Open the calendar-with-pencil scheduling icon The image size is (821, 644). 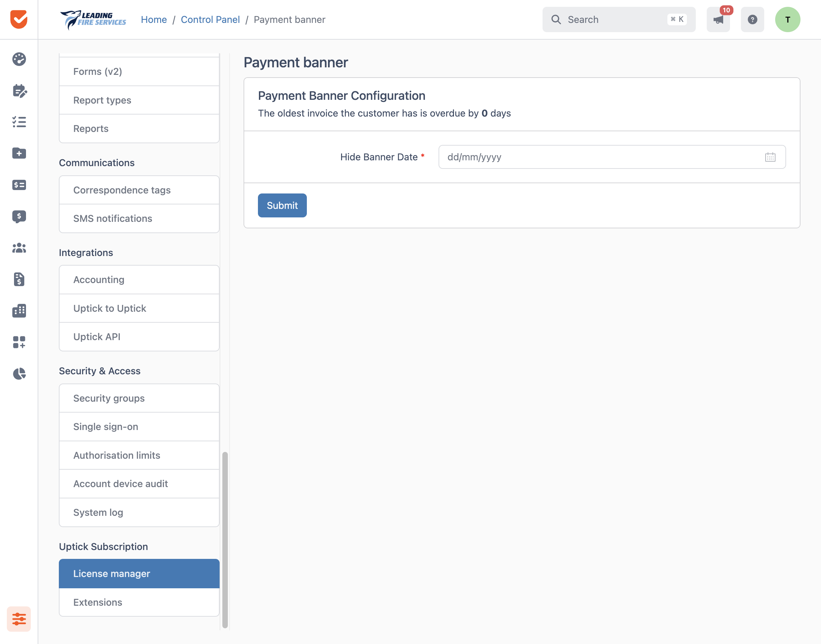point(19,91)
